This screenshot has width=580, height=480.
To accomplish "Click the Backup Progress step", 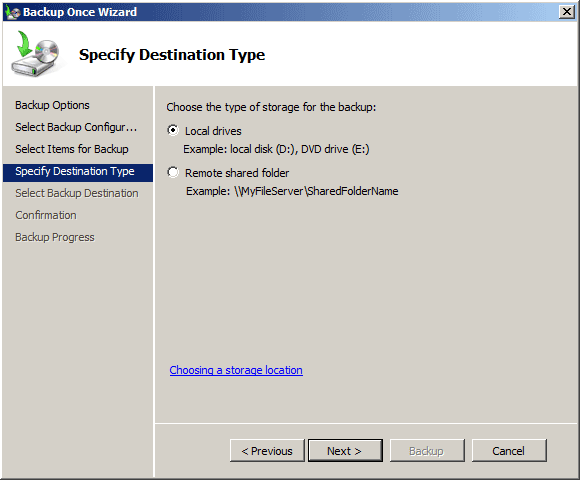I will coord(55,237).
